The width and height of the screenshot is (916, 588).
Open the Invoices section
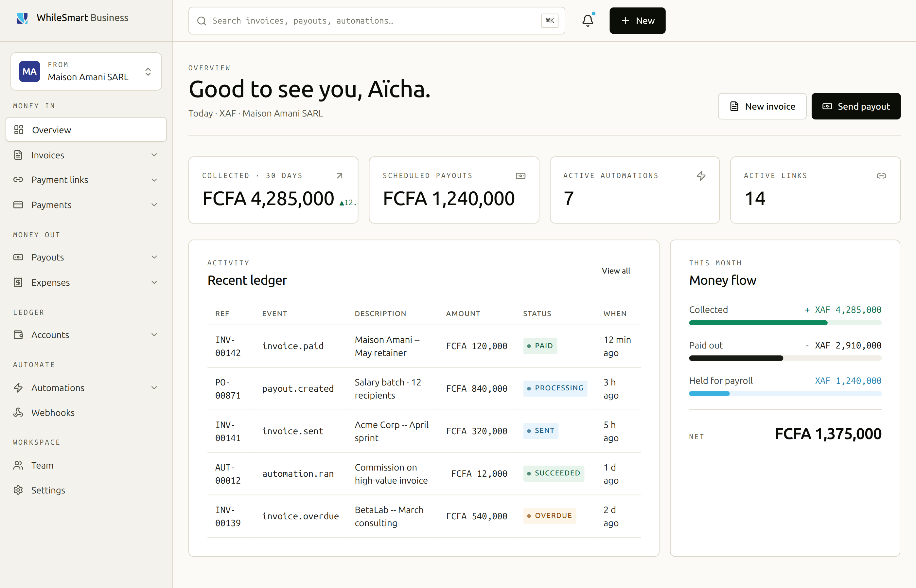[x=86, y=155]
